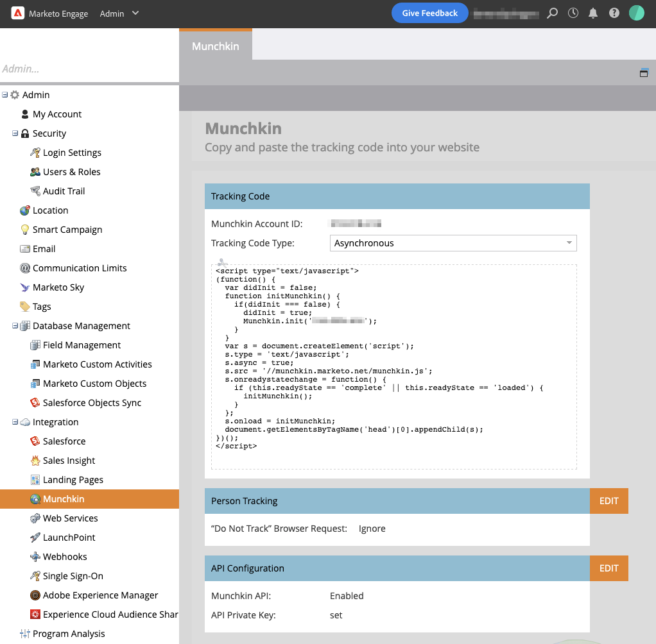This screenshot has width=656, height=644.
Task: Click the Tracking Code section header
Action: click(x=397, y=196)
